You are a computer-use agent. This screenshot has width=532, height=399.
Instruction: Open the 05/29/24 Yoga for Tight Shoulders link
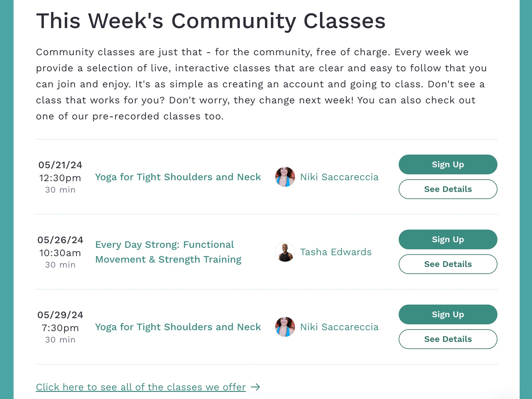(178, 327)
